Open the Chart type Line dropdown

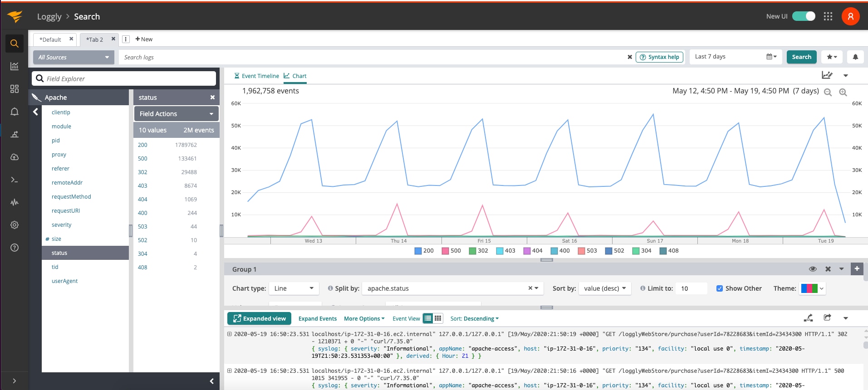(294, 288)
